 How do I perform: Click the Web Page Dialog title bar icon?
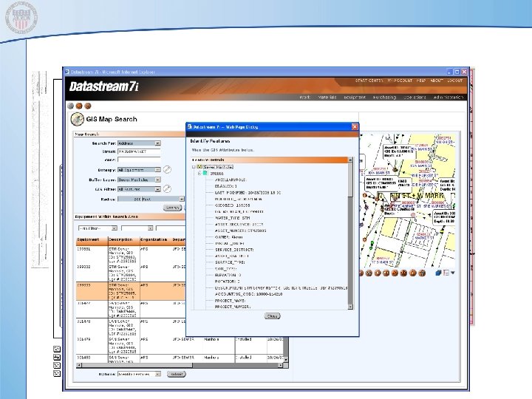[190, 126]
